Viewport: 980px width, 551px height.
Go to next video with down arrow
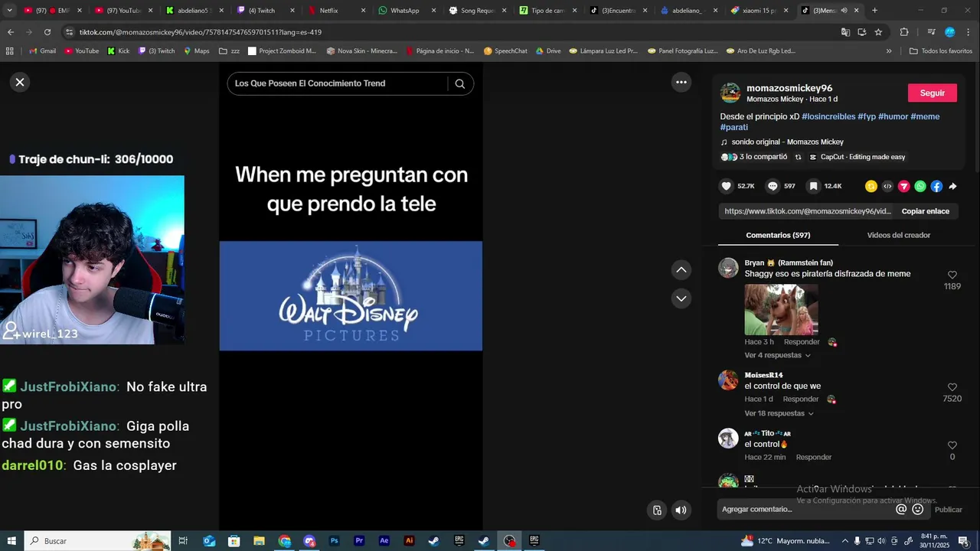[681, 298]
